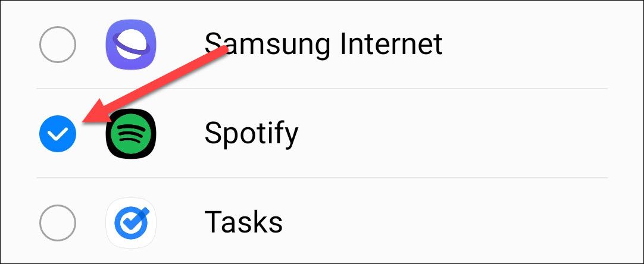The width and height of the screenshot is (644, 264).
Task: Select the Samsung Internet radio button
Action: tap(58, 45)
